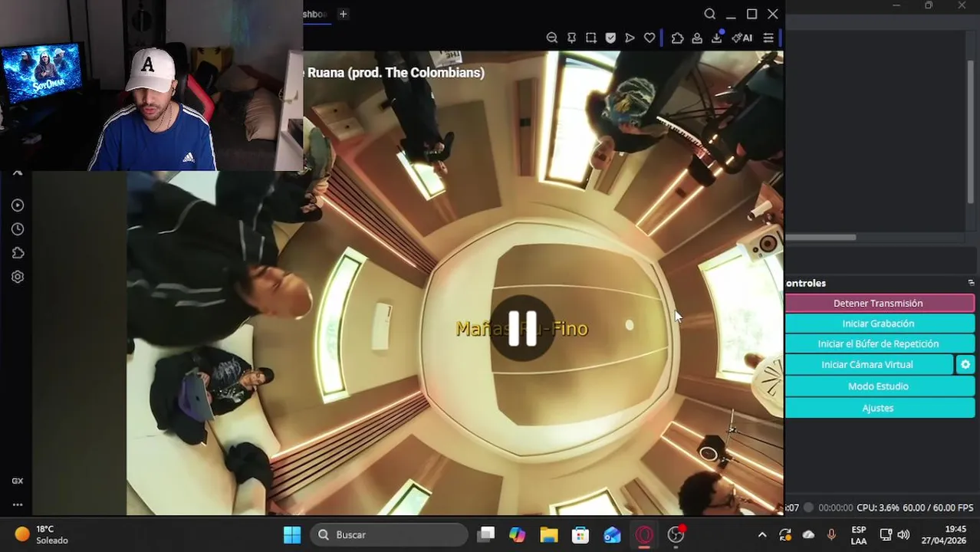
Task: Switch input language ESP LAA
Action: coord(859,535)
